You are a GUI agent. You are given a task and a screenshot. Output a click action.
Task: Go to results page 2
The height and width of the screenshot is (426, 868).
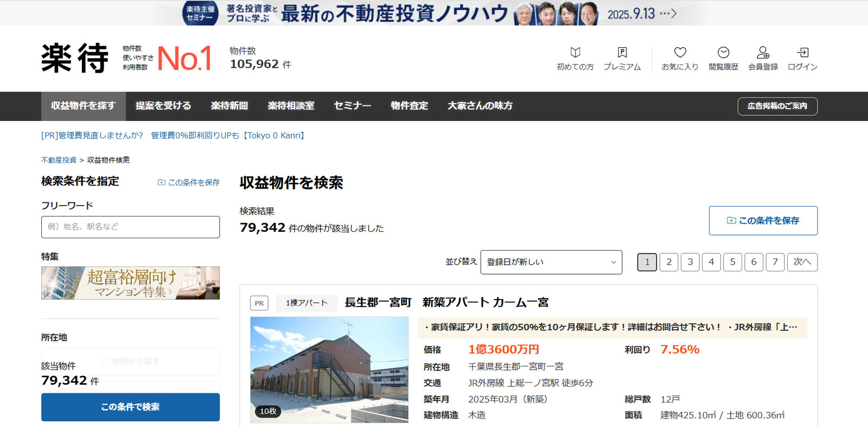pyautogui.click(x=669, y=262)
